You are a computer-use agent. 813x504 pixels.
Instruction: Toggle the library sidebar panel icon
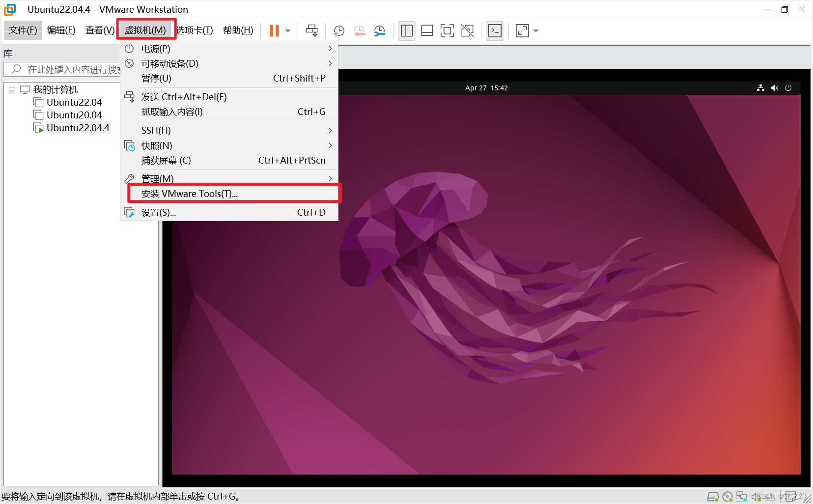[x=407, y=30]
